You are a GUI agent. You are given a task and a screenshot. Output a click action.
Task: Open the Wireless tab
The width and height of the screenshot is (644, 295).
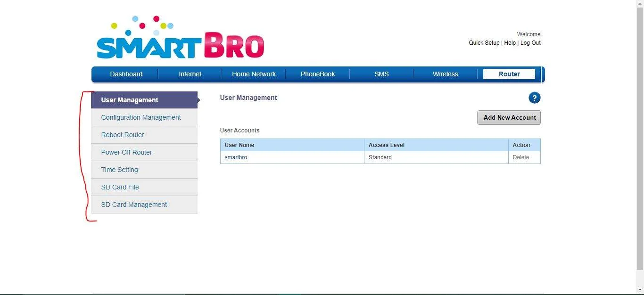tap(445, 74)
